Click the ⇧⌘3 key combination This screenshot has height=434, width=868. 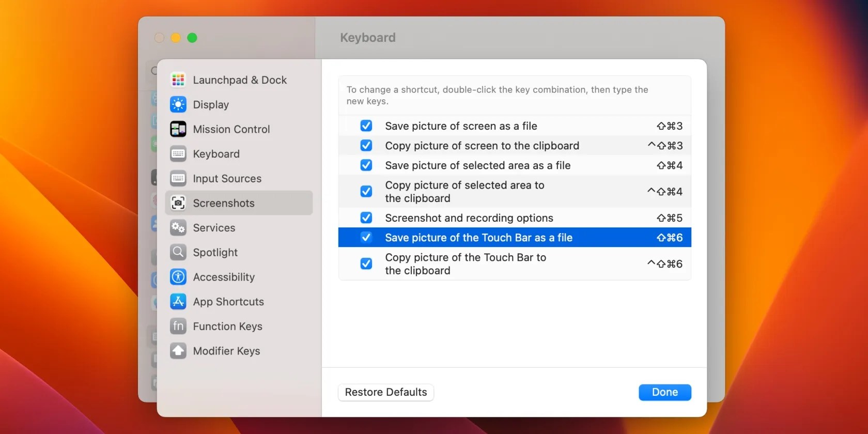coord(670,126)
